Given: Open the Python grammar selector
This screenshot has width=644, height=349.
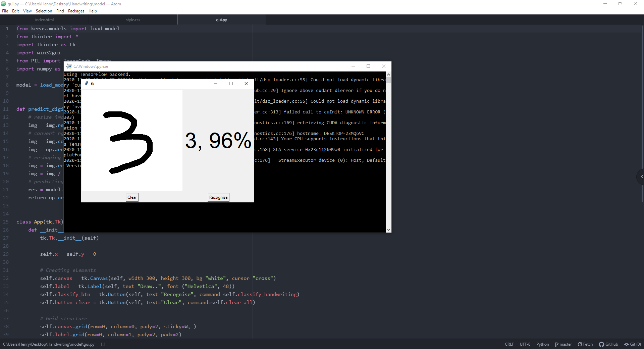Looking at the screenshot, I should (542, 344).
